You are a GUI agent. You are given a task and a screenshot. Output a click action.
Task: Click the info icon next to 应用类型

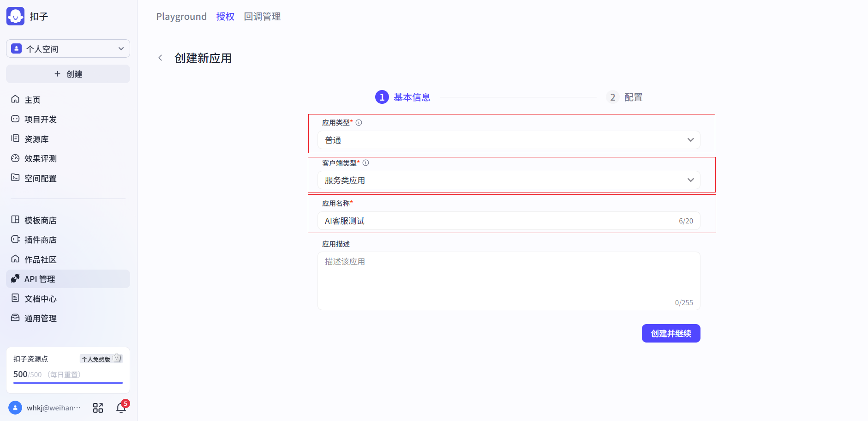pos(359,123)
